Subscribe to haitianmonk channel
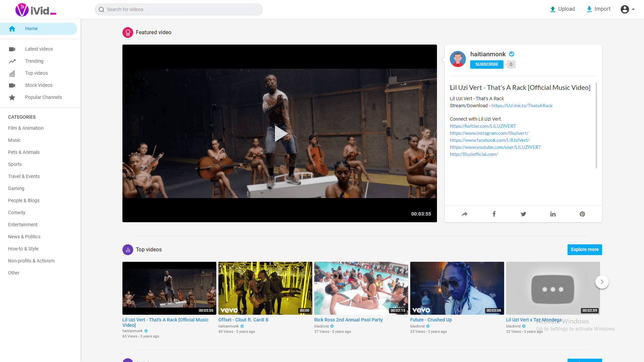The image size is (644, 362). [x=486, y=64]
